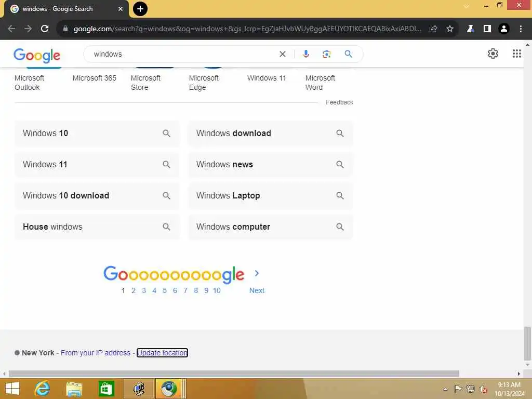Go to results page 10

coord(217,291)
